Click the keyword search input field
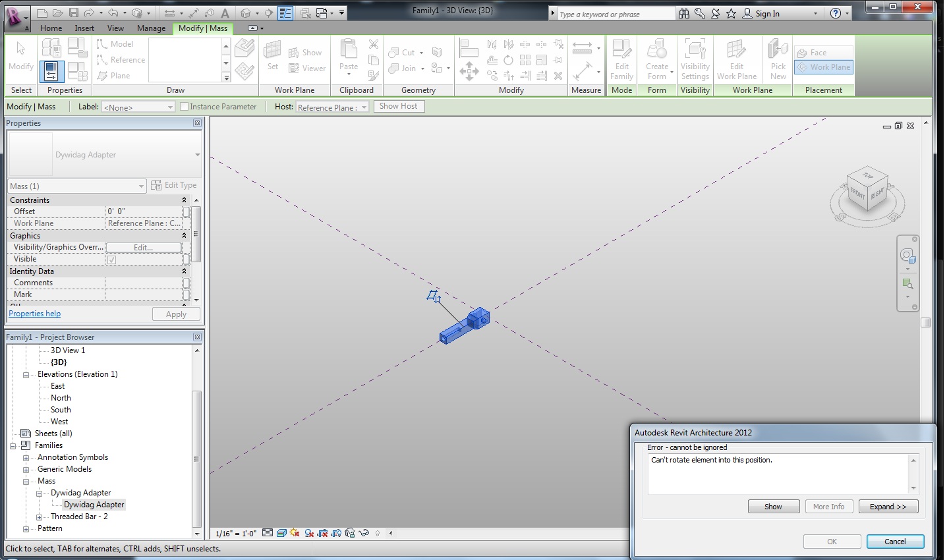This screenshot has width=949, height=560. 616,14
